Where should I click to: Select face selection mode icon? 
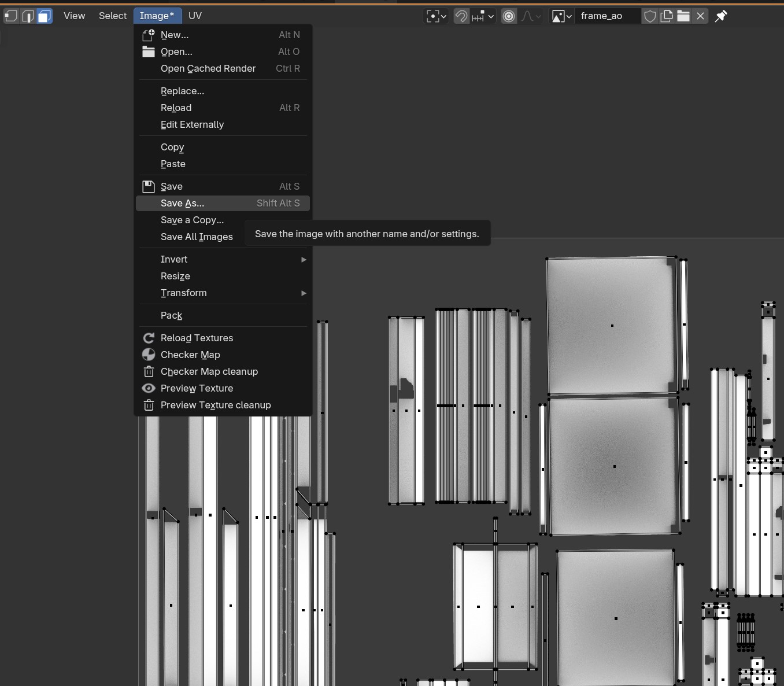click(x=45, y=16)
